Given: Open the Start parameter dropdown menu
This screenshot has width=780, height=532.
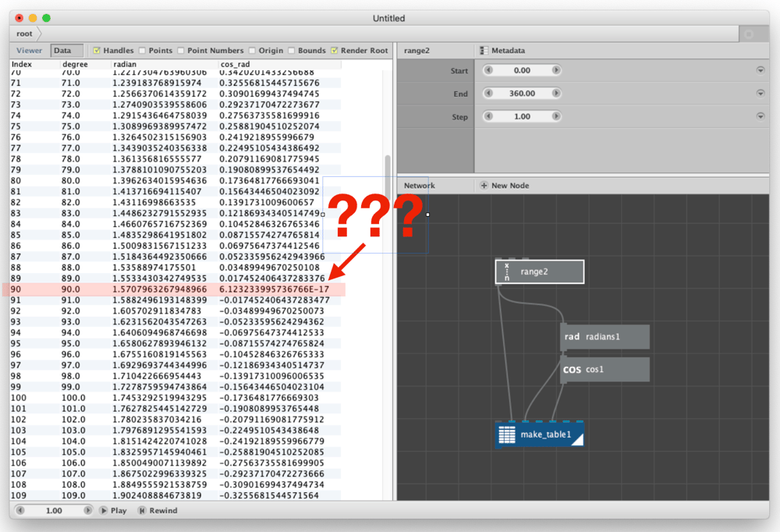Looking at the screenshot, I should tap(760, 70).
